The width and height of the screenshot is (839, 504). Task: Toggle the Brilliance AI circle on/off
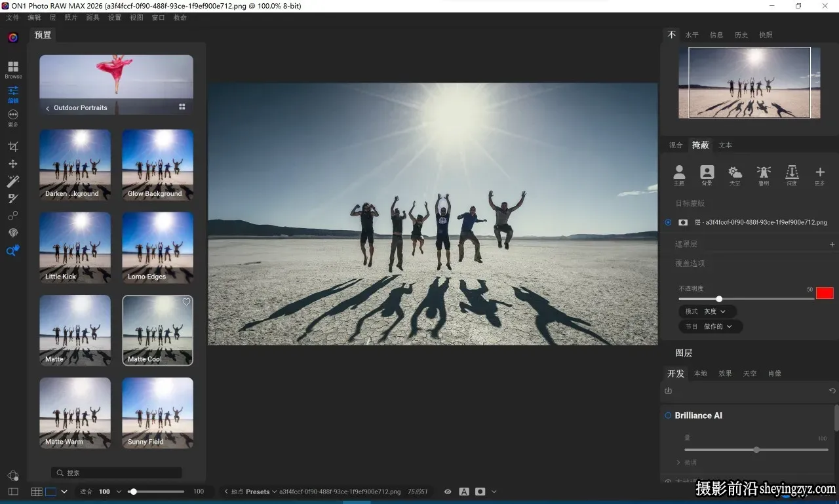[x=668, y=416]
